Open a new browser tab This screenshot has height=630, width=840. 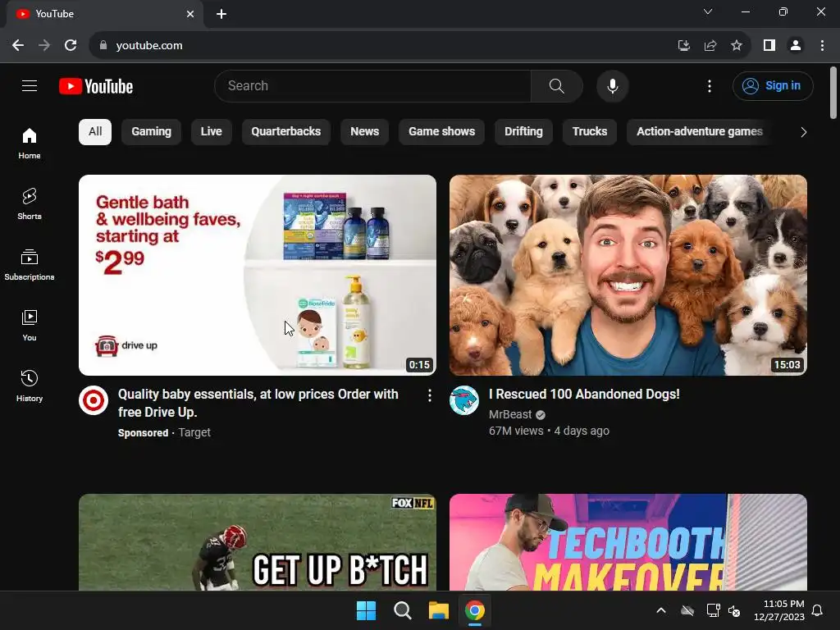point(221,14)
